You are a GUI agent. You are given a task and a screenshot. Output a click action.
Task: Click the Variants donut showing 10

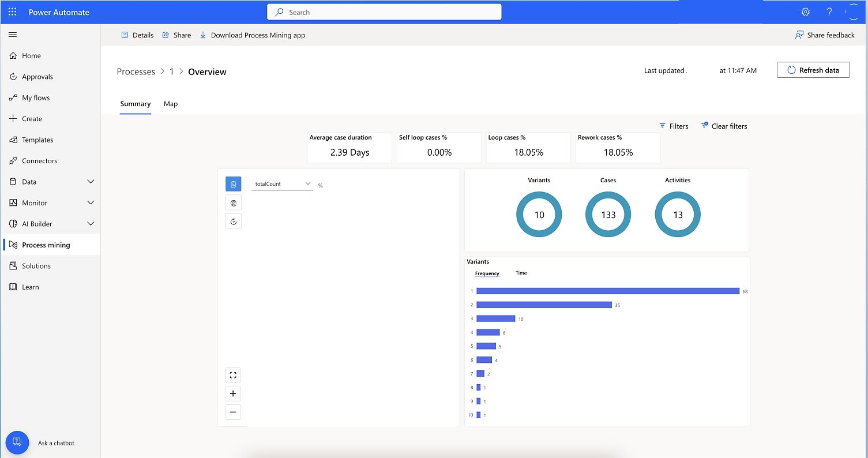coord(539,215)
